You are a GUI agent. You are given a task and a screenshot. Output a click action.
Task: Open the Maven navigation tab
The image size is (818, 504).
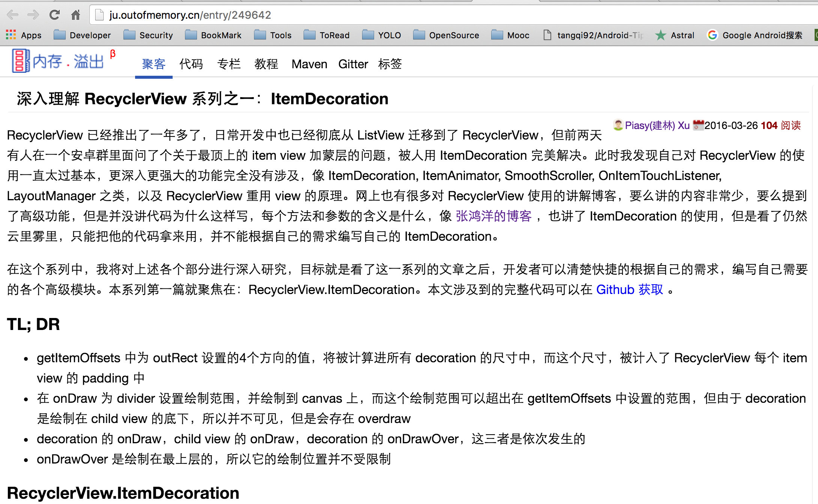pos(309,64)
